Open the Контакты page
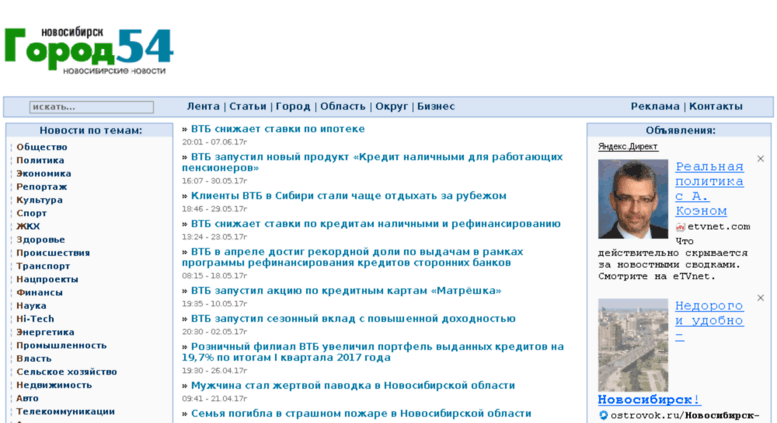The height and width of the screenshot is (423, 777). [x=716, y=106]
